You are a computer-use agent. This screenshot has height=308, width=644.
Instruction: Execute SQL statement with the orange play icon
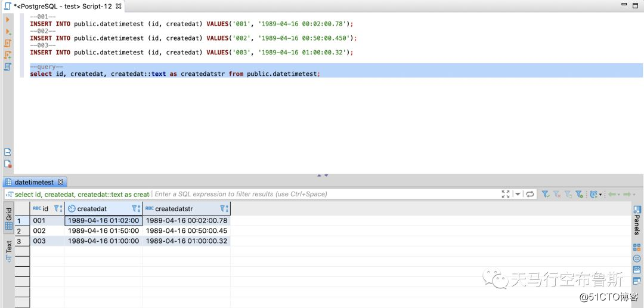tap(7, 19)
